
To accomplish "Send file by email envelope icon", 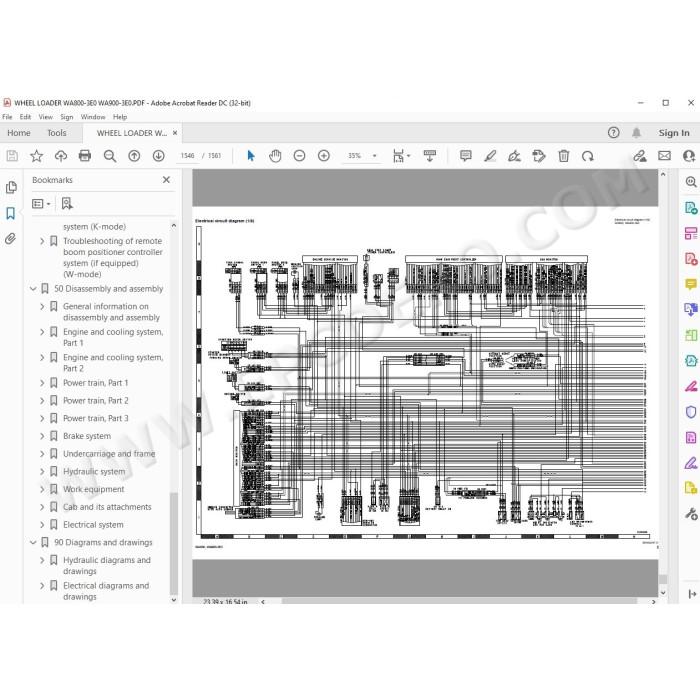I will click(664, 156).
